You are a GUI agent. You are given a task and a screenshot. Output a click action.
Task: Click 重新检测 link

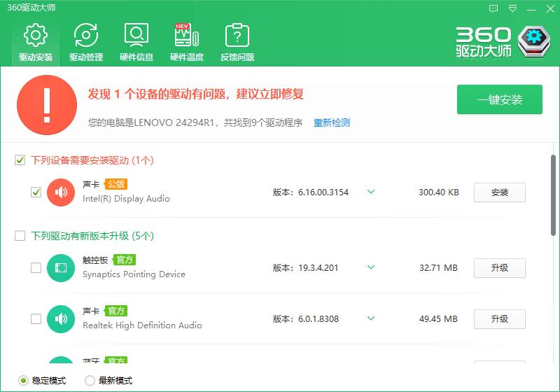332,122
